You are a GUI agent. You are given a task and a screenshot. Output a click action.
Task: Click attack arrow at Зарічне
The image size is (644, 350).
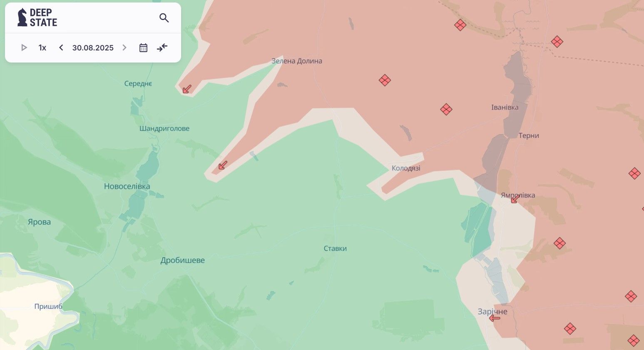click(495, 318)
